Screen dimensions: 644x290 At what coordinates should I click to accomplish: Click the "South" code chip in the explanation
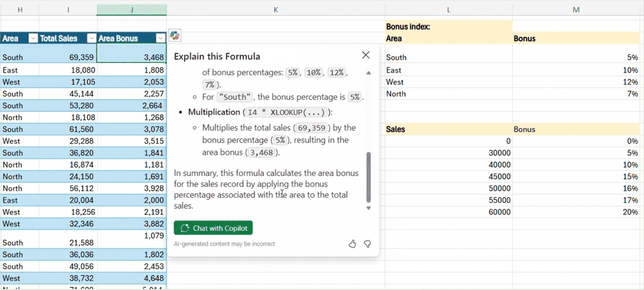234,97
